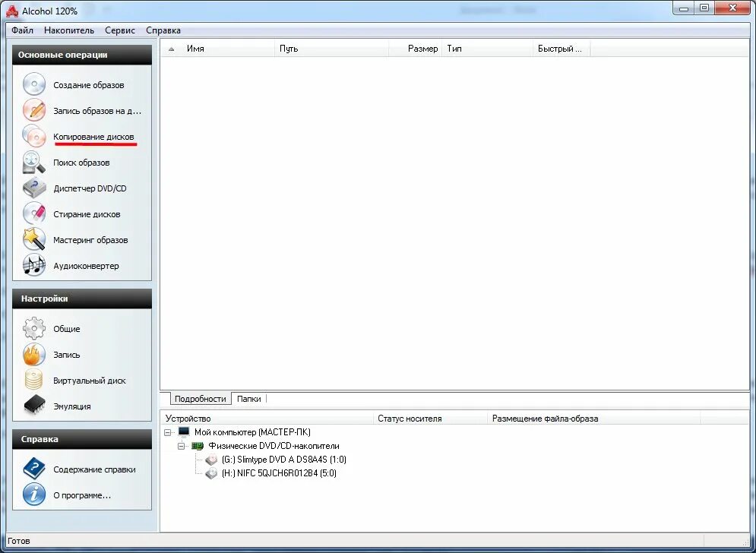Click the Стирание дисков eraser icon

click(x=33, y=213)
